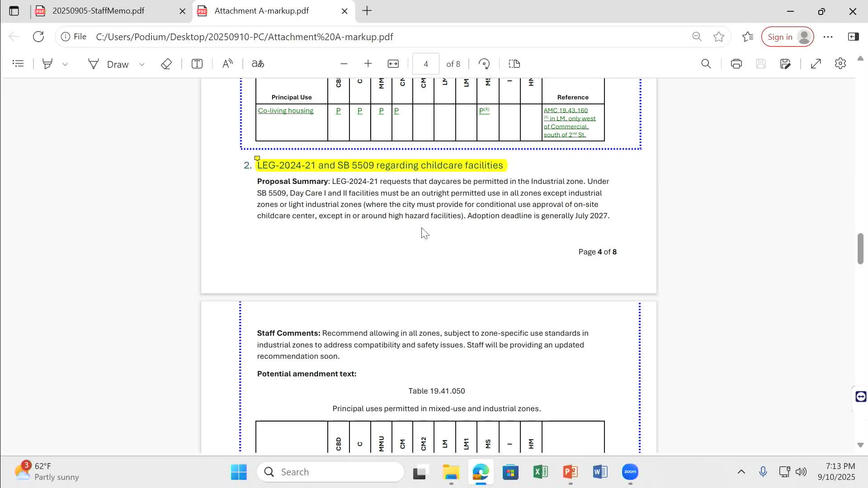This screenshot has width=868, height=488.
Task: Enter full screen mode
Action: pyautogui.click(x=816, y=64)
